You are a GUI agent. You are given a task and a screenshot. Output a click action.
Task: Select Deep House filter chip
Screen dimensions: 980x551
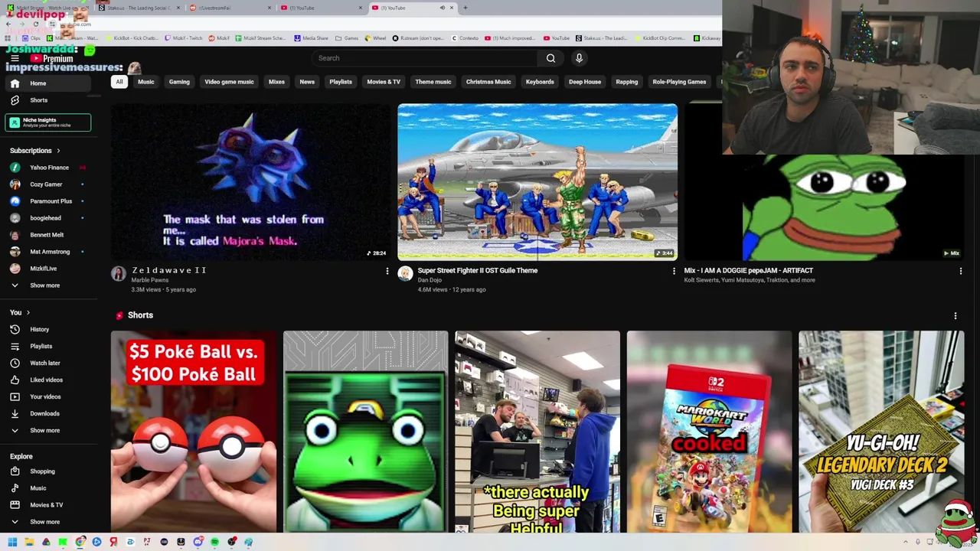(x=585, y=82)
